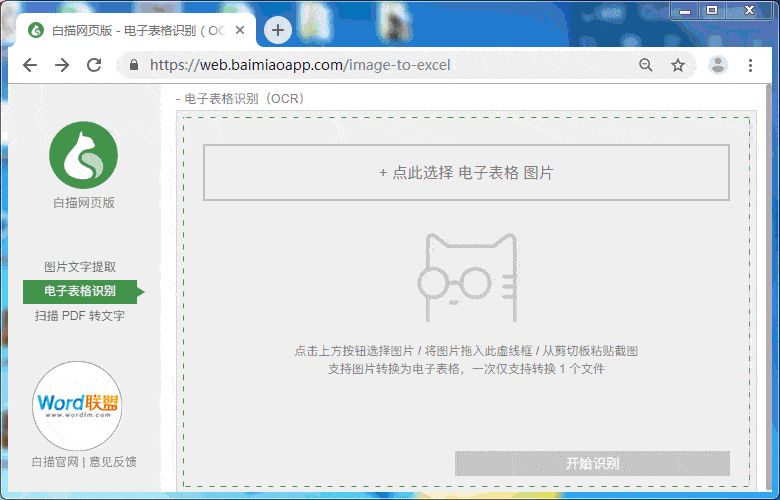Click the cat with glasses illustration
This screenshot has width=780, height=500.
click(x=467, y=277)
